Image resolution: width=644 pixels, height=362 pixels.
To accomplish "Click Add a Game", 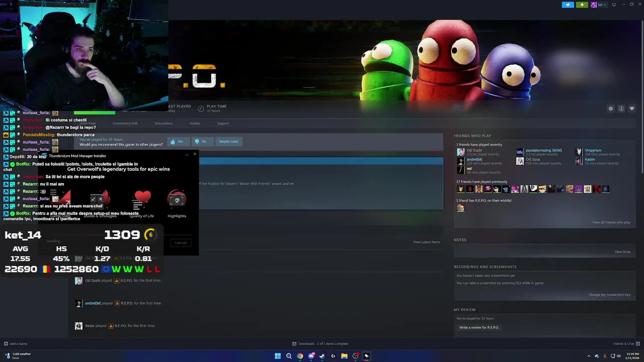I will (x=16, y=344).
